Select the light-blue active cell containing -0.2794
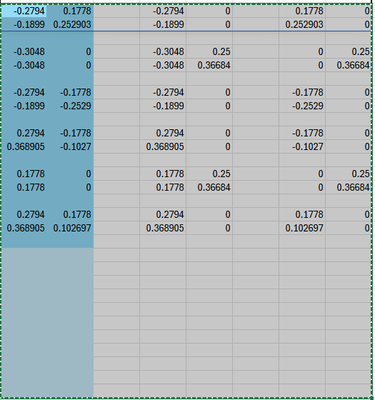The width and height of the screenshot is (375, 400). 29,11
